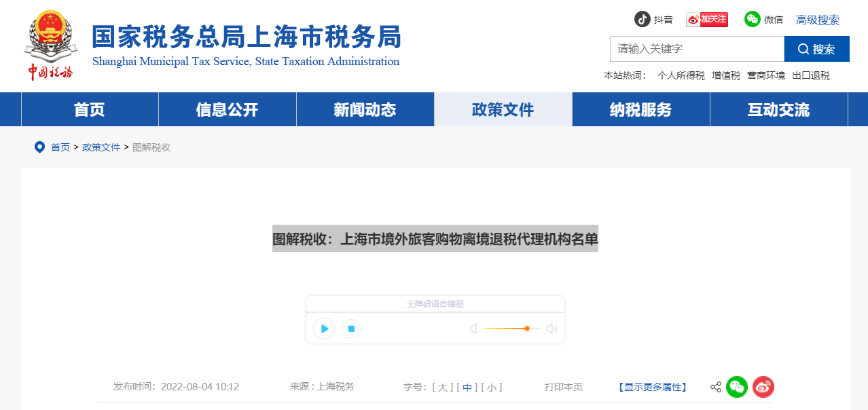Stop the voice broadcast playback

[351, 329]
